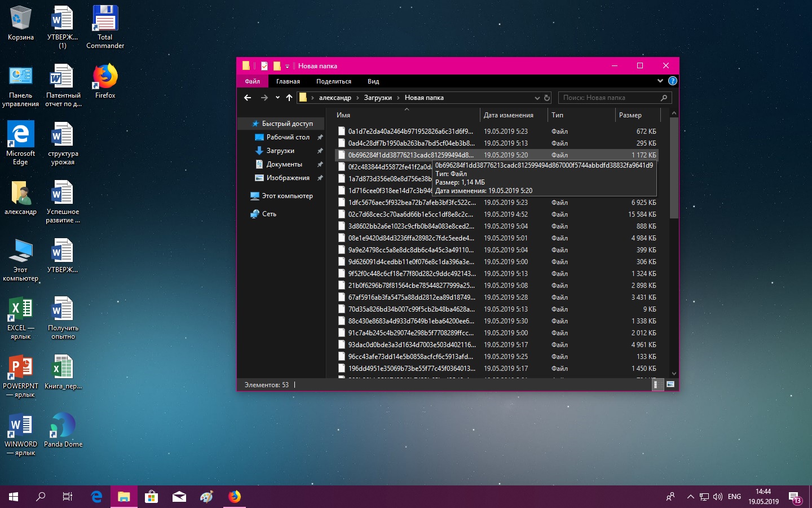Screen dimensions: 812x508
Task: Open Microsoft Store from the taskbar
Action: click(151, 497)
